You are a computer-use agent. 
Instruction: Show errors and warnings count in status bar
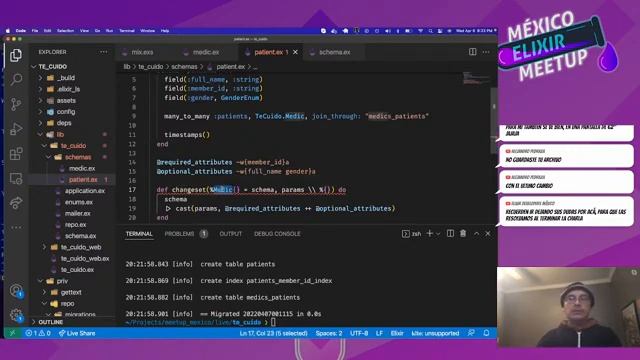point(38,333)
